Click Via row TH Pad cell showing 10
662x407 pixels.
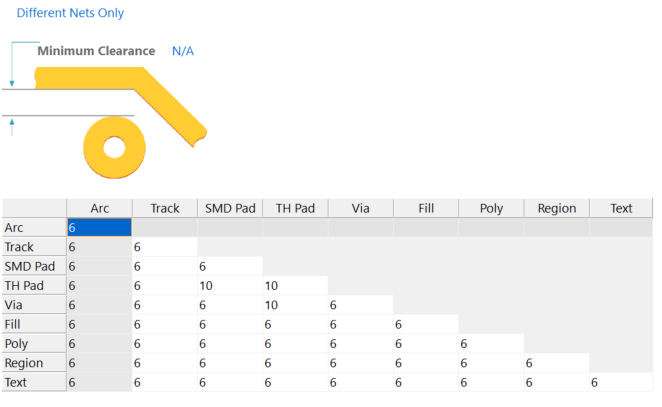coord(296,305)
